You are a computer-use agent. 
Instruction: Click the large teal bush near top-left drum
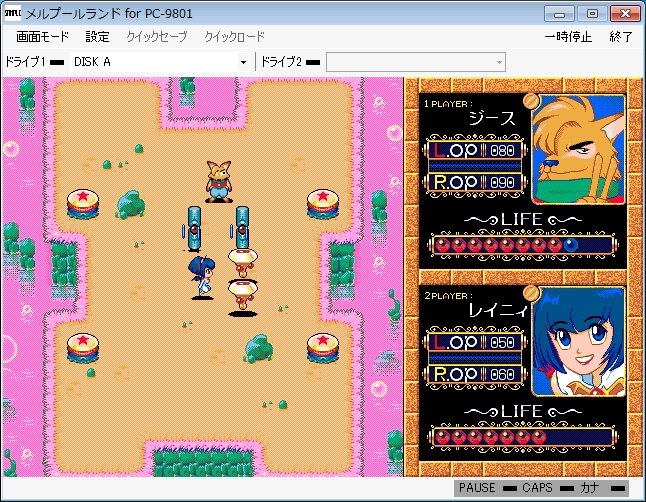click(x=131, y=204)
